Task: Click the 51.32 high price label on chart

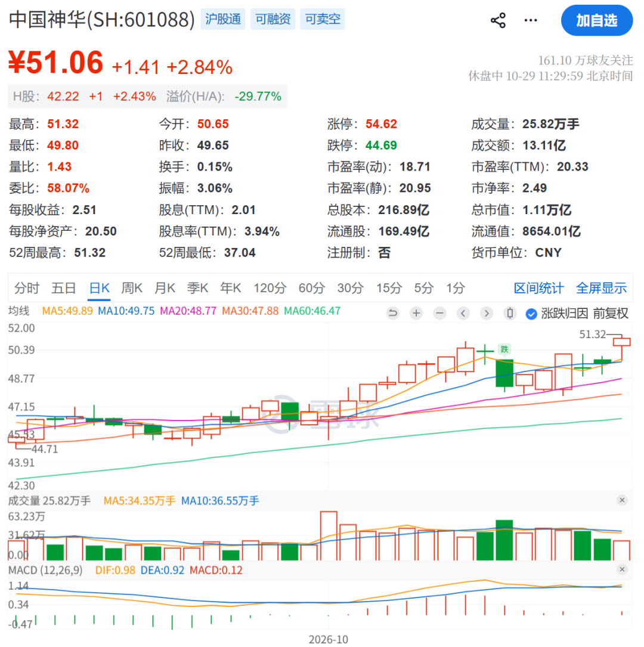Action: click(x=593, y=334)
